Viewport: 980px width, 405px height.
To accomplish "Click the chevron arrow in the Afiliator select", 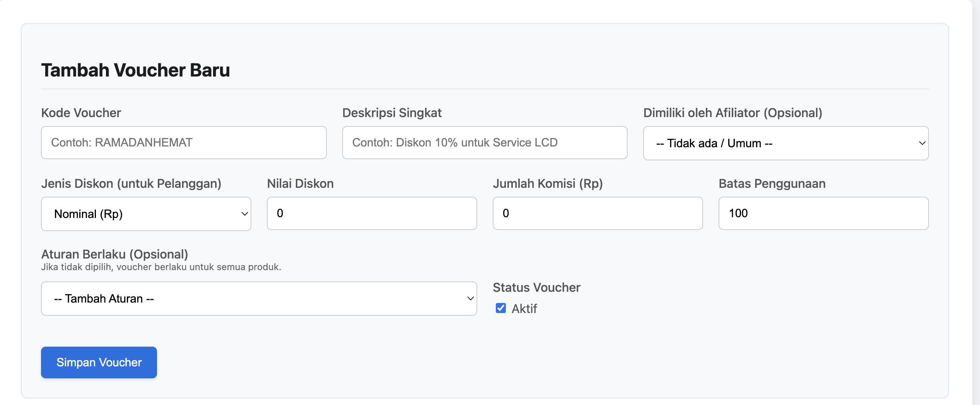I will click(922, 143).
